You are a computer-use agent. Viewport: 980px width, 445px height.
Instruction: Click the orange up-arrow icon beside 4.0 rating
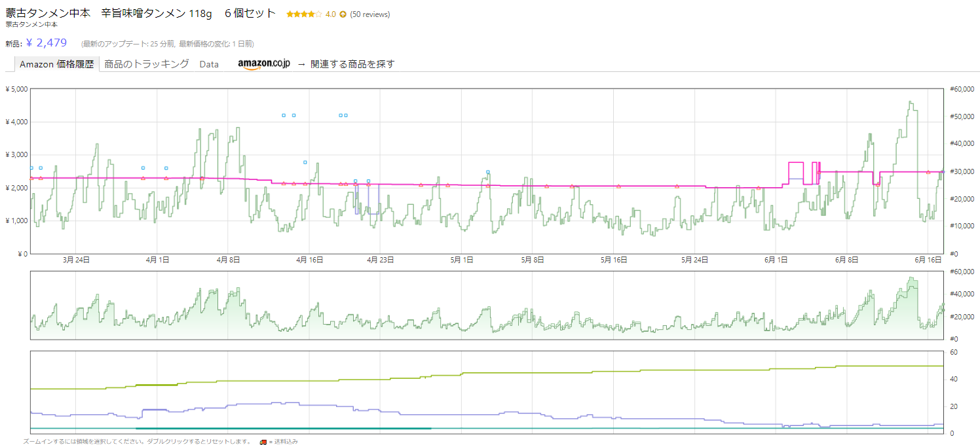[x=343, y=14]
